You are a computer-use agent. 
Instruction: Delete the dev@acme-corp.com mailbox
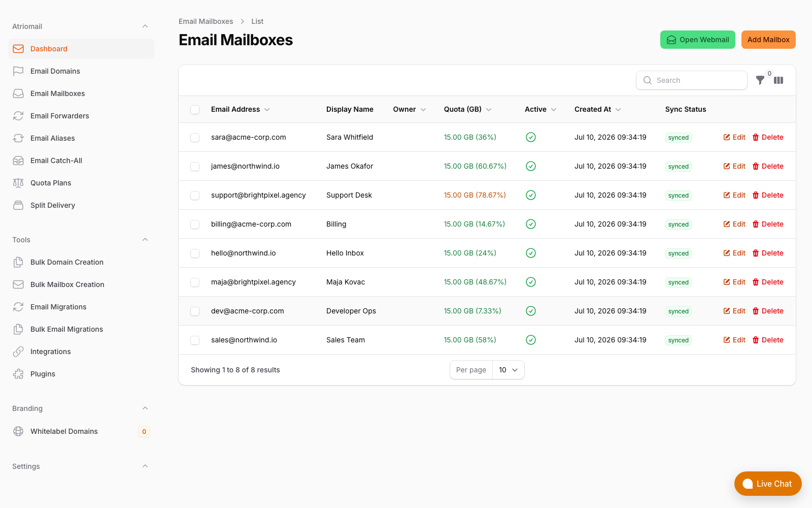(x=768, y=311)
